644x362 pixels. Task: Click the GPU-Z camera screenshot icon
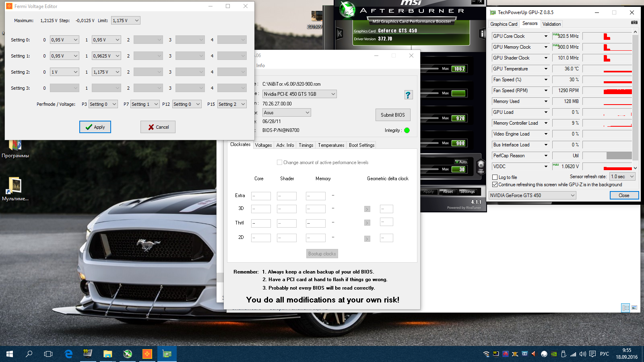634,23
